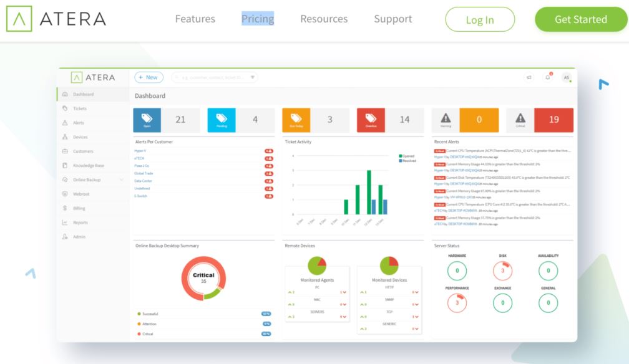Click the Monitored Devices pie chart
This screenshot has height=364, width=629.
pos(389,266)
